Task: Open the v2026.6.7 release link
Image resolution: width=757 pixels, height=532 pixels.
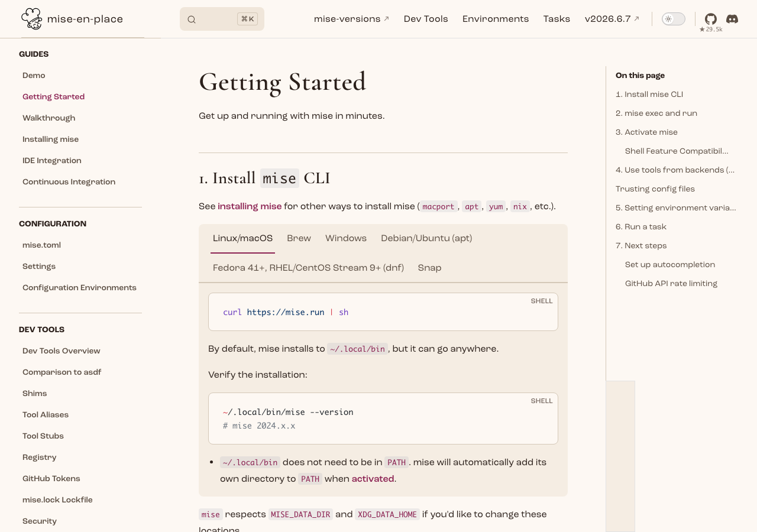Action: [612, 19]
